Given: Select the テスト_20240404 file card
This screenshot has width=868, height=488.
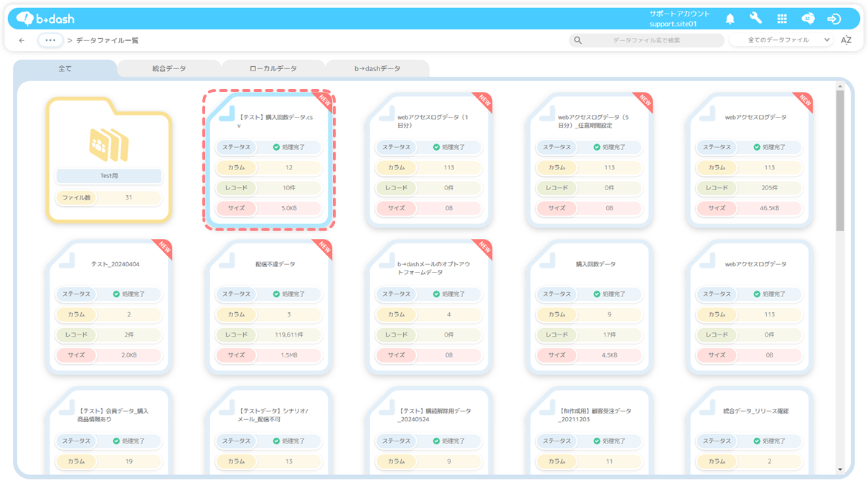Looking at the screenshot, I should pyautogui.click(x=109, y=307).
